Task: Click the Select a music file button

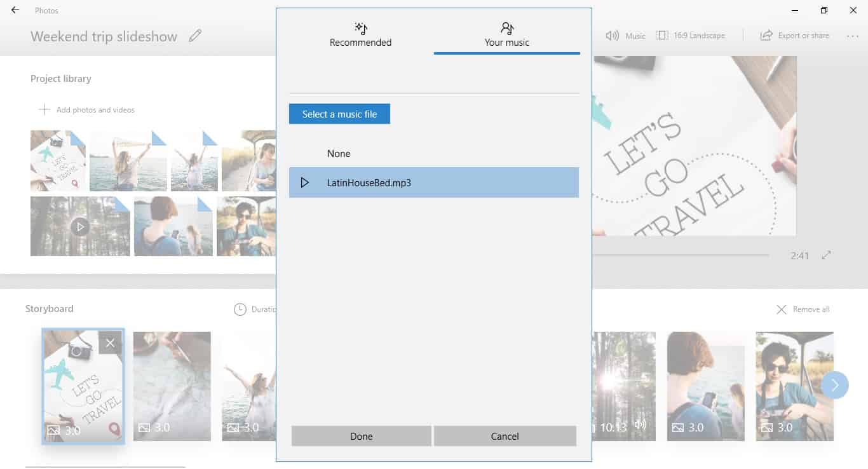Action: (x=339, y=114)
